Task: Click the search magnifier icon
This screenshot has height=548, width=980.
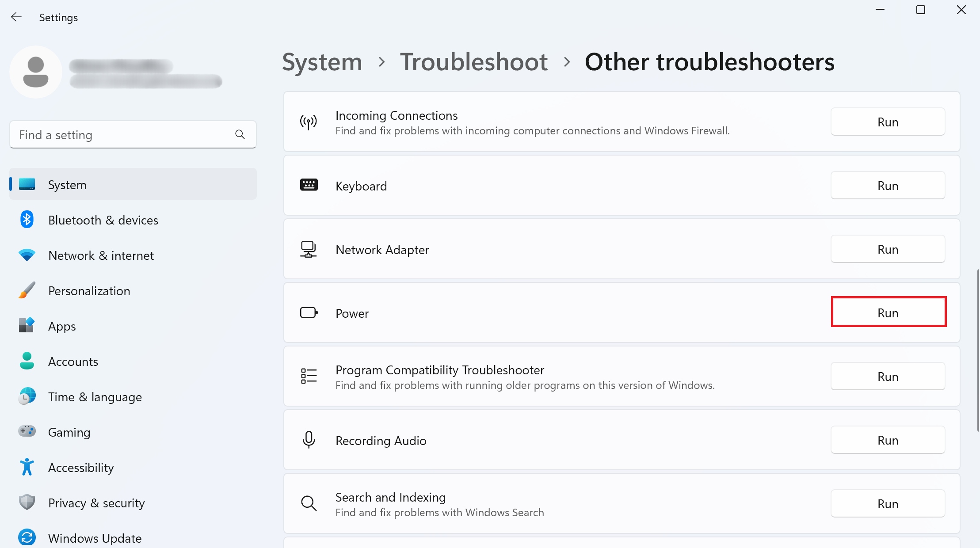Action: pyautogui.click(x=240, y=134)
